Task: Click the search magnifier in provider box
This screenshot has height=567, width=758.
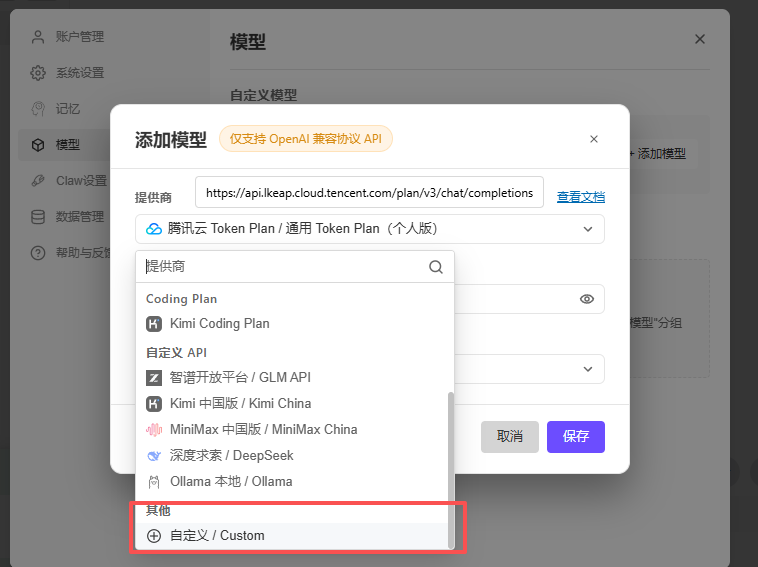Action: coord(436,267)
